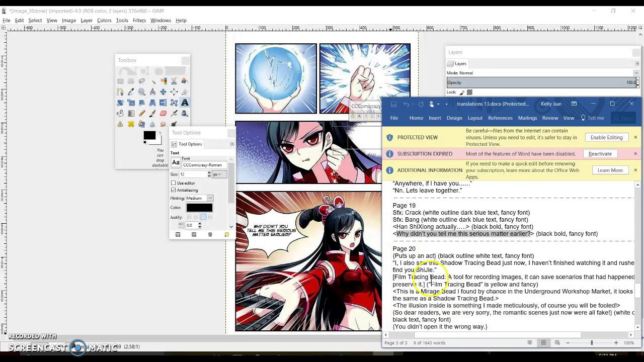Open the Hinting Medium dropdown
The height and width of the screenshot is (362, 644).
(x=199, y=198)
